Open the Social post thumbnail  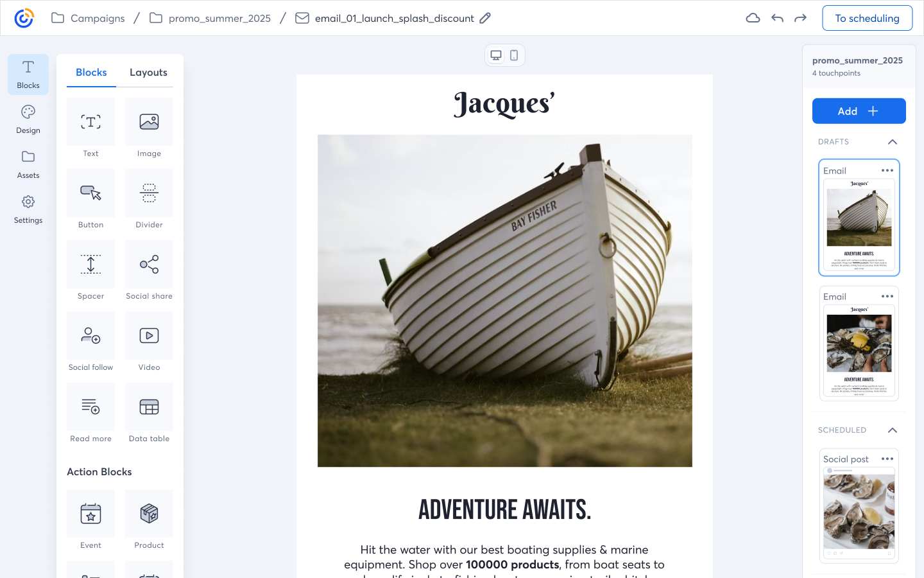coord(859,512)
